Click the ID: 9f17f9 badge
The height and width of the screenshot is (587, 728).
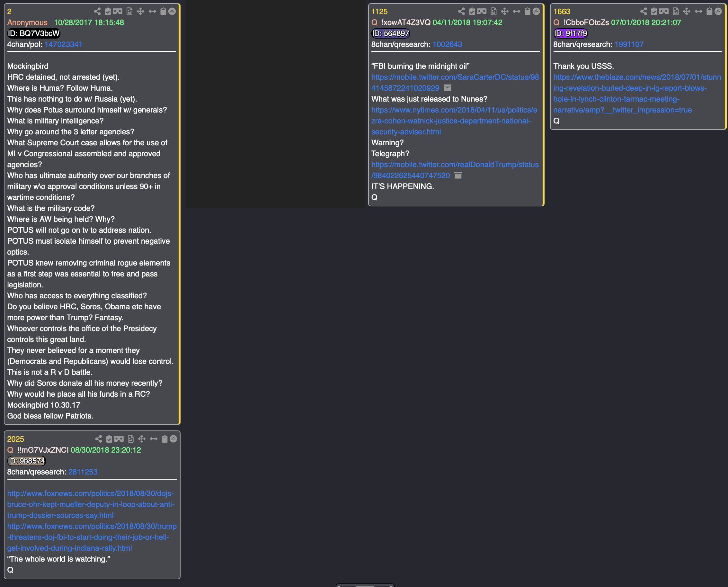[x=571, y=33]
